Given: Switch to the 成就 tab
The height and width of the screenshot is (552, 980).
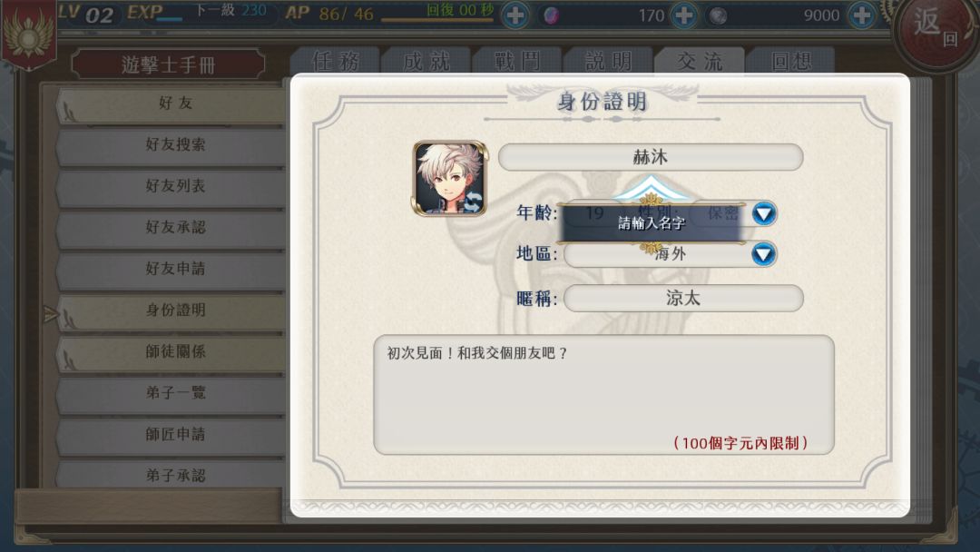Looking at the screenshot, I should pyautogui.click(x=426, y=61).
